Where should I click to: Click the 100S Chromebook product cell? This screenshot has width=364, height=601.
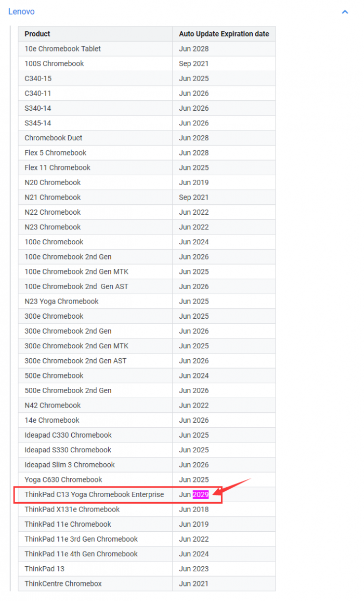coord(54,63)
